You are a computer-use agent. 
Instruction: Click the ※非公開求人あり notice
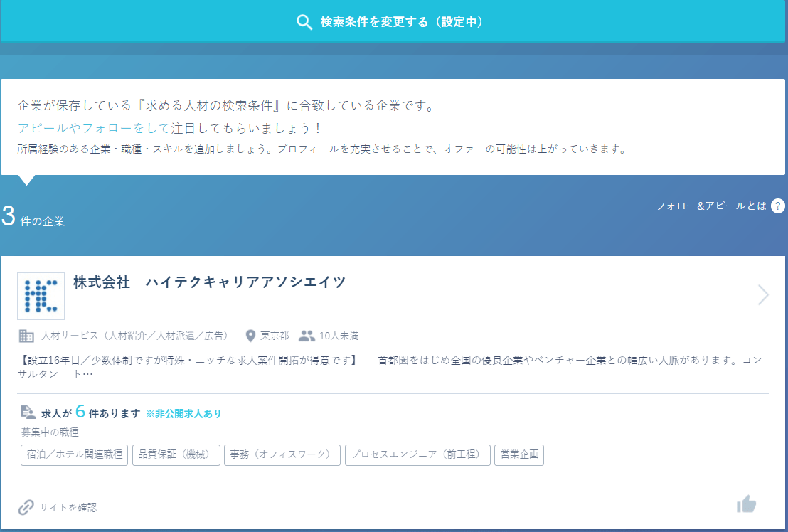(183, 413)
